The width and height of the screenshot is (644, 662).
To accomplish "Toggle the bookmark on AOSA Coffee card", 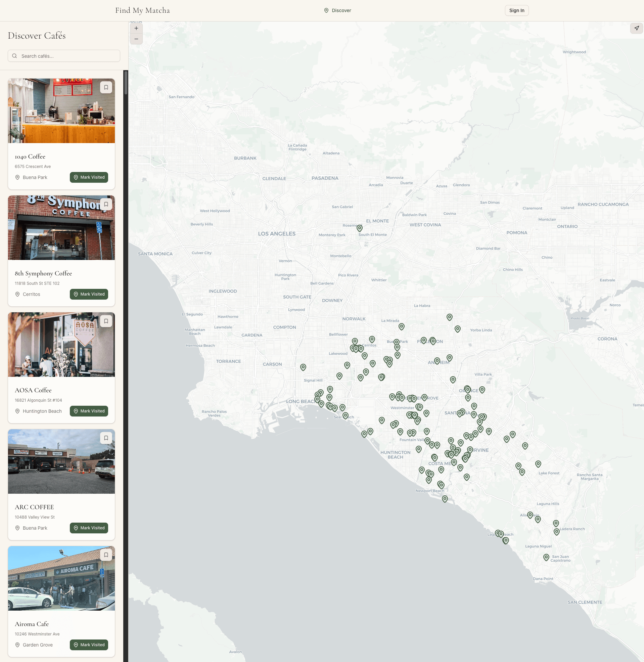I will pos(106,321).
